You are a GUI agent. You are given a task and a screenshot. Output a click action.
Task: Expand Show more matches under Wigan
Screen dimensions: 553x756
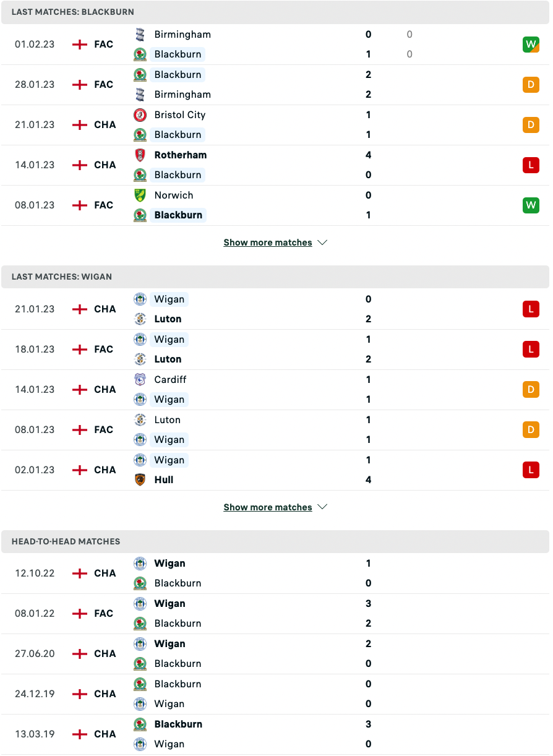click(x=268, y=507)
